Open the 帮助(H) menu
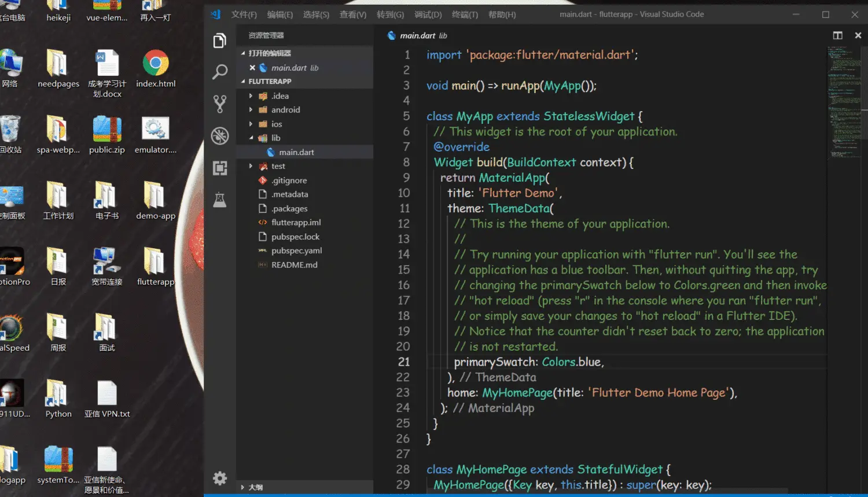The image size is (868, 497). (x=502, y=14)
